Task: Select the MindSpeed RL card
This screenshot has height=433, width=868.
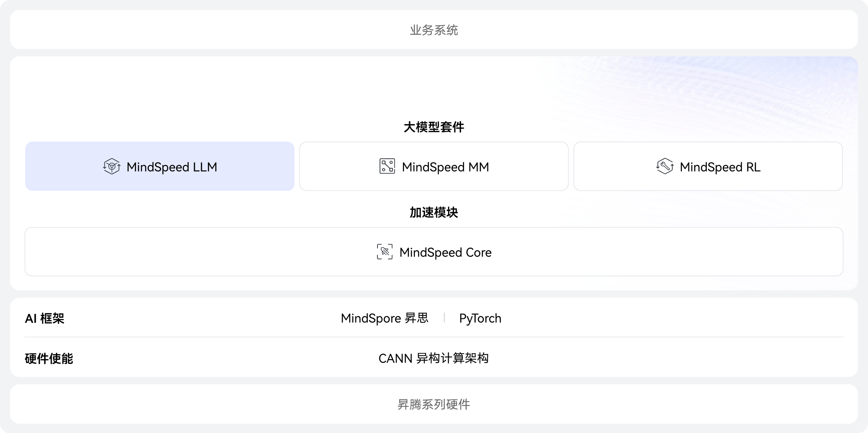Action: [708, 166]
